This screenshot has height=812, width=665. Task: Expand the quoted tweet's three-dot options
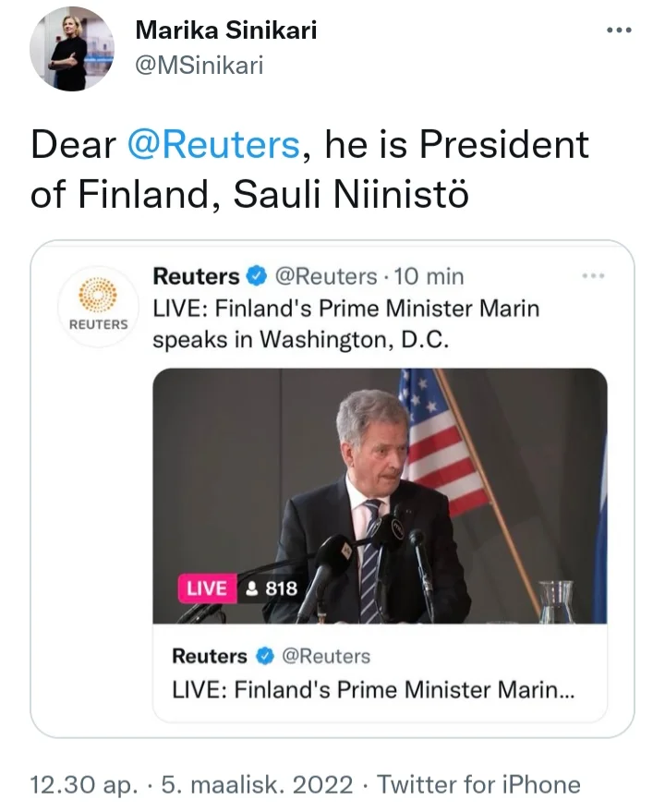coord(592,275)
